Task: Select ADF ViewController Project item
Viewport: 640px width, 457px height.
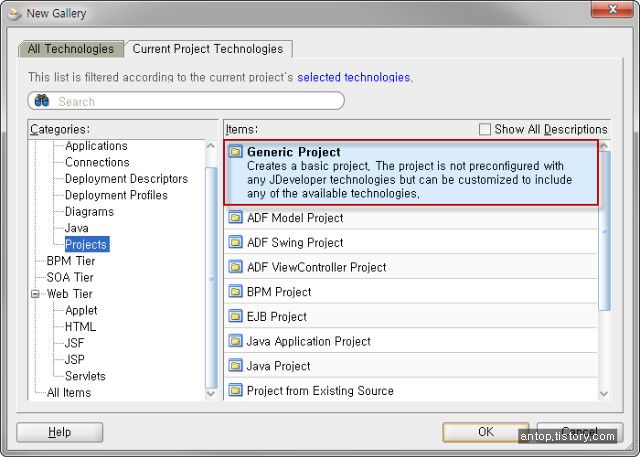Action: [x=411, y=267]
